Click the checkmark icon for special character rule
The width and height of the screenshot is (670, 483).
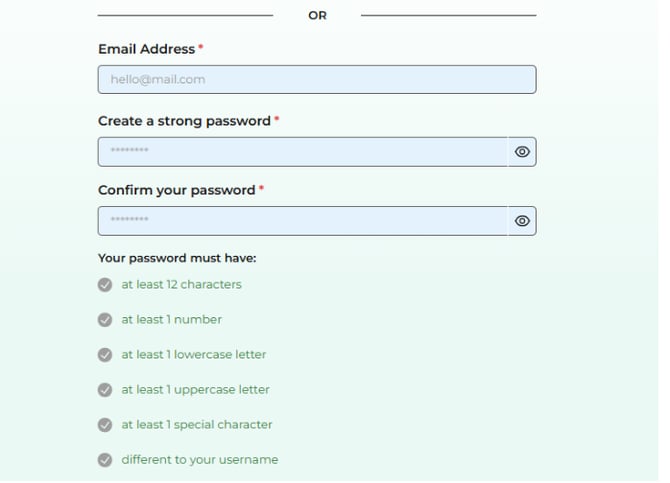[x=105, y=425]
